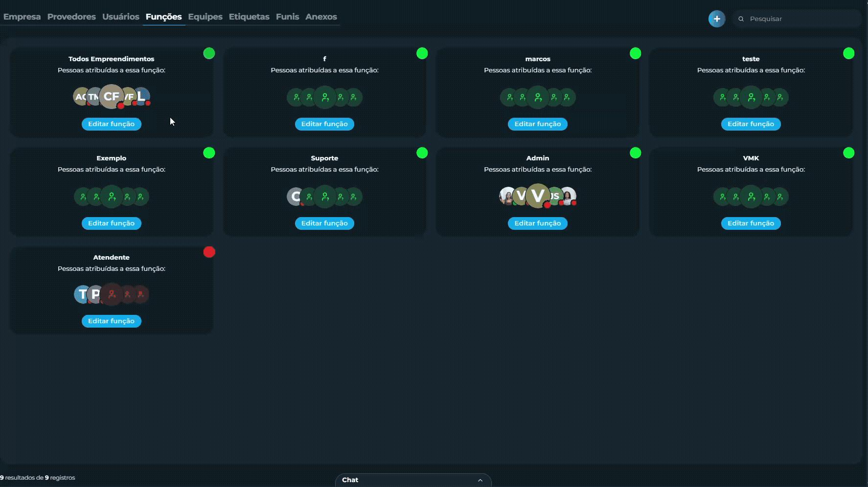
Task: Click Editar função for Exemplo
Action: (x=112, y=223)
